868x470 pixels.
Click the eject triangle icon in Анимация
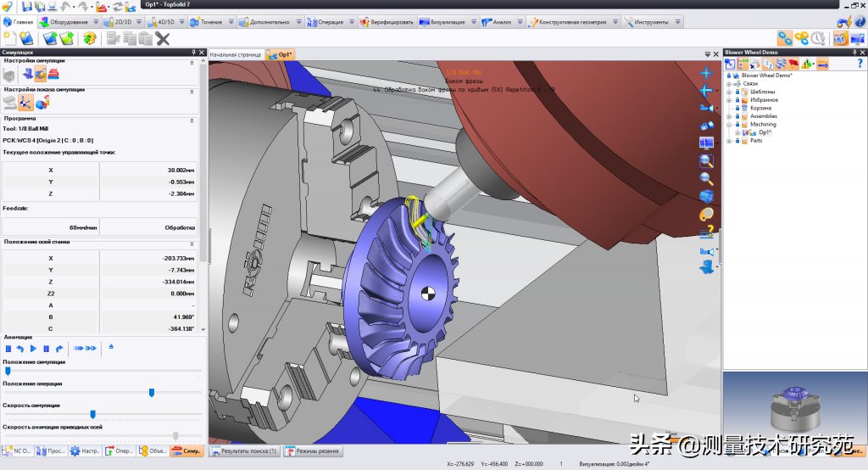111,347
